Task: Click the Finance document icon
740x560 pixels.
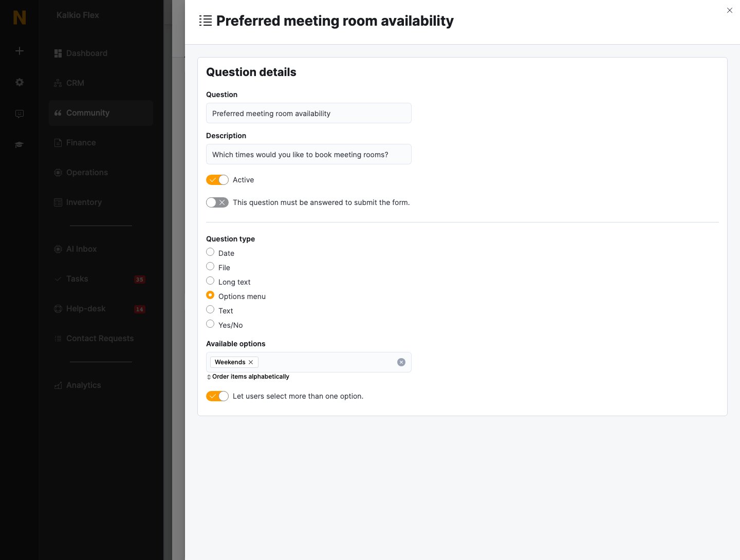Action: coord(58,143)
